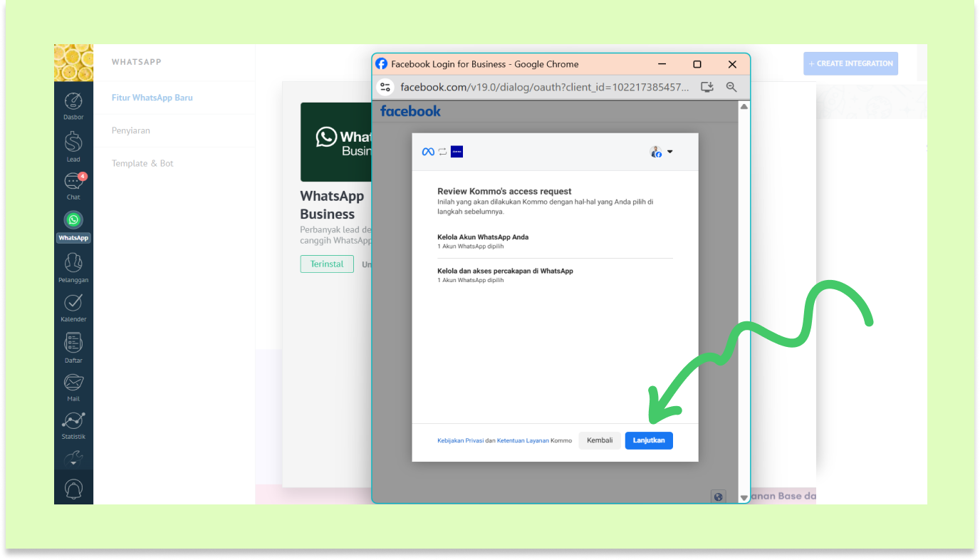Click scrollbar down arrow in popup

click(744, 497)
